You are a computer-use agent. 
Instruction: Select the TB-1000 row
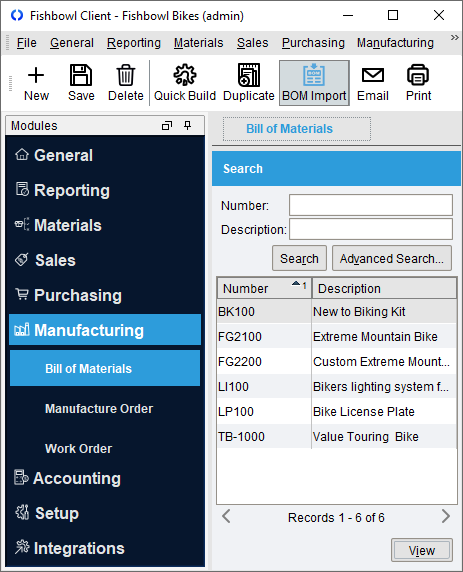pos(337,436)
